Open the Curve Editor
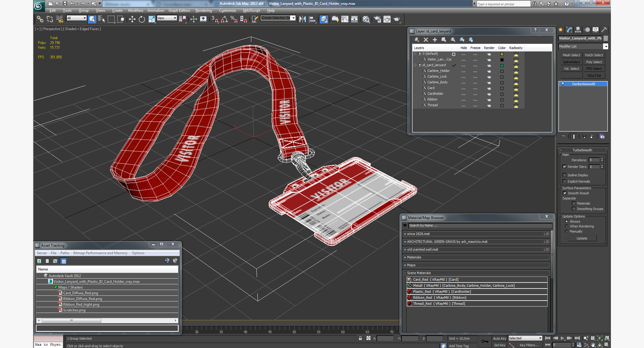 pos(345,19)
